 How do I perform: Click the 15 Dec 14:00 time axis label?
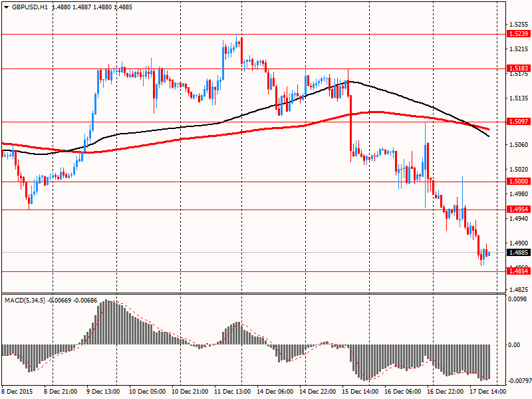360,391
